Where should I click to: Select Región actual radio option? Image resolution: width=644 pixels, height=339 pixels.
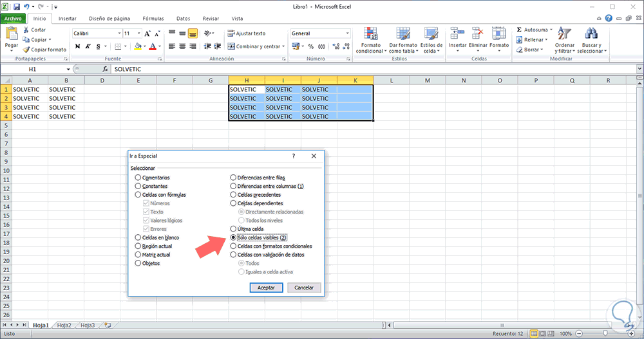[x=138, y=246]
